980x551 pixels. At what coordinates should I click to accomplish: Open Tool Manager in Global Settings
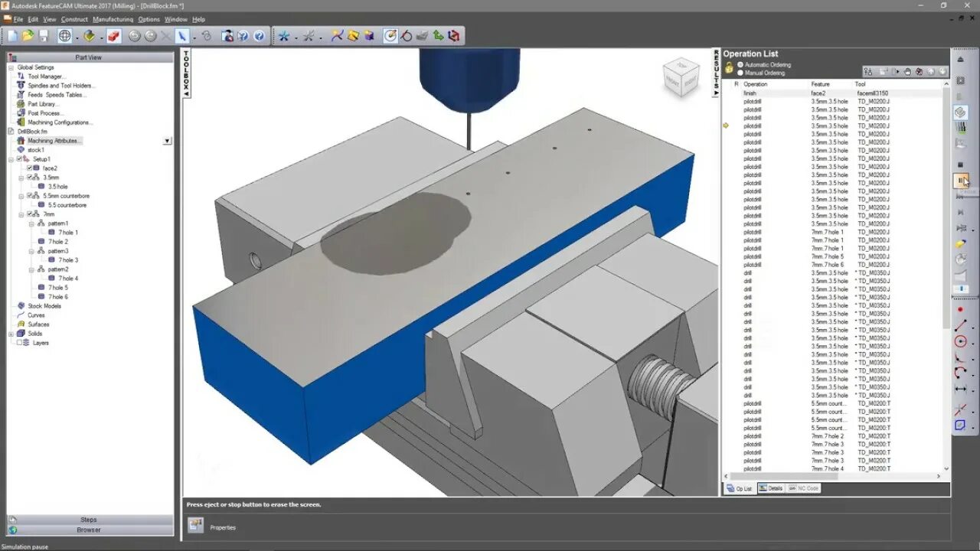coord(46,77)
